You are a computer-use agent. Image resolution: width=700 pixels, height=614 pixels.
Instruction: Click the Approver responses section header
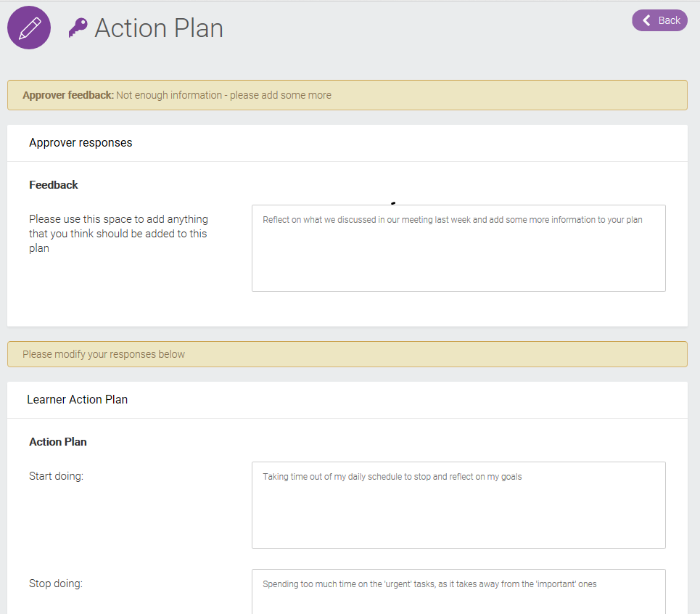81,142
